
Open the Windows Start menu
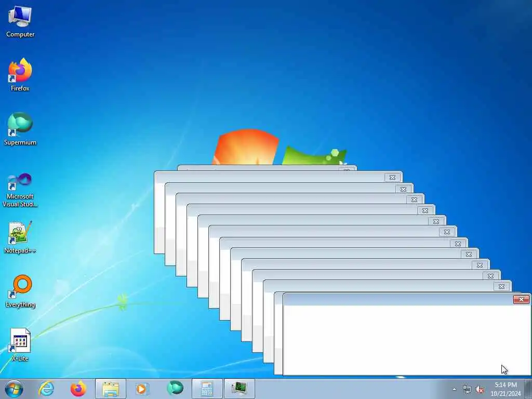[14, 389]
